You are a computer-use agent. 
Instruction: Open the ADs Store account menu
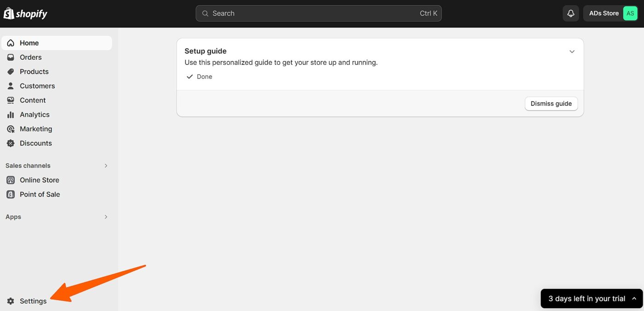pyautogui.click(x=612, y=13)
